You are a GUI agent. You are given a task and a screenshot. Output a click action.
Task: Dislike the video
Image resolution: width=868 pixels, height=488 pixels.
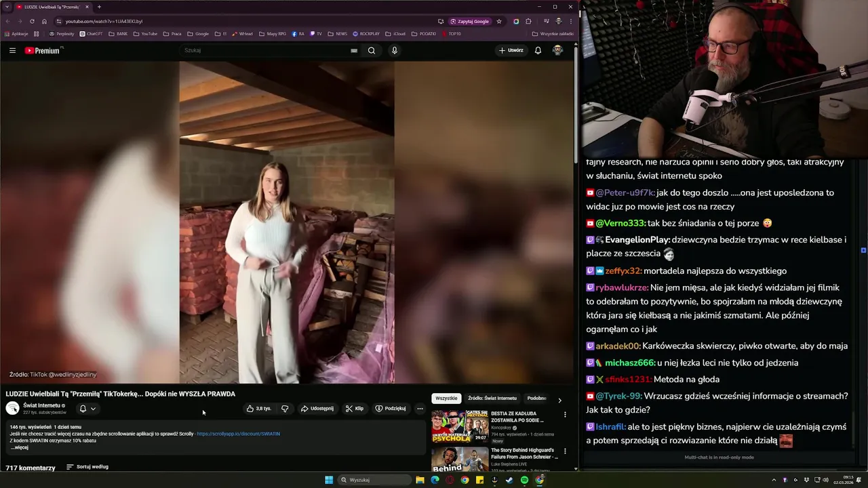click(x=285, y=409)
